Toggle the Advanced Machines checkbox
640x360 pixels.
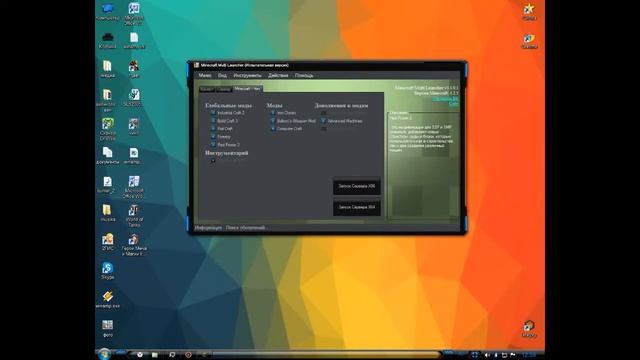(x=323, y=120)
